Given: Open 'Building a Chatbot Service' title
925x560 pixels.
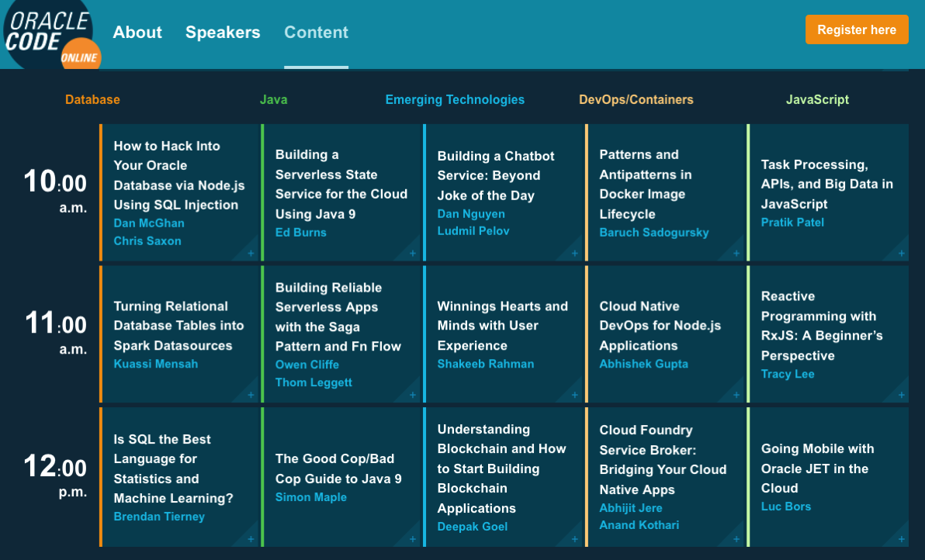Looking at the screenshot, I should pyautogui.click(x=496, y=175).
